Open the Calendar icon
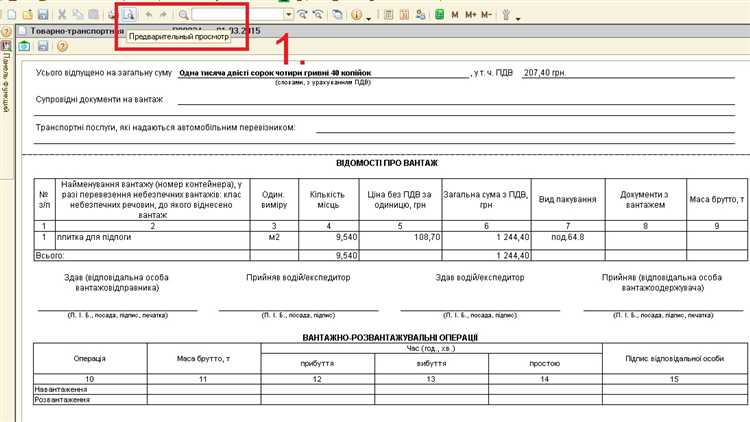750x422 pixels. 404,14
